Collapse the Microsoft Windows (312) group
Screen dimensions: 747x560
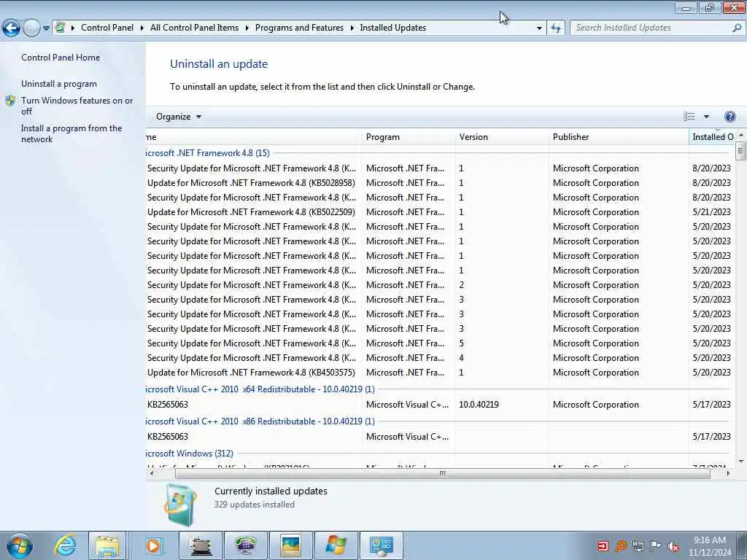tap(190, 454)
